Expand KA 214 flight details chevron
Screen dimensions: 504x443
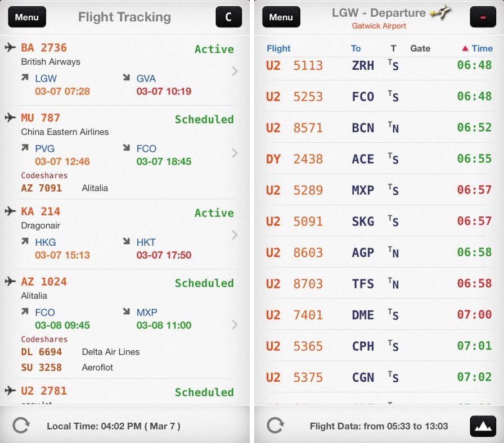(235, 235)
